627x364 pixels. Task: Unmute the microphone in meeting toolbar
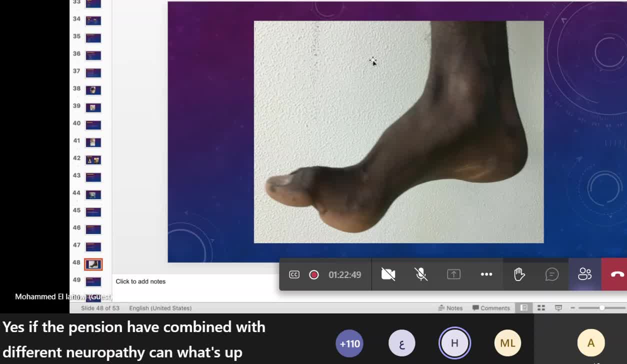(x=421, y=274)
